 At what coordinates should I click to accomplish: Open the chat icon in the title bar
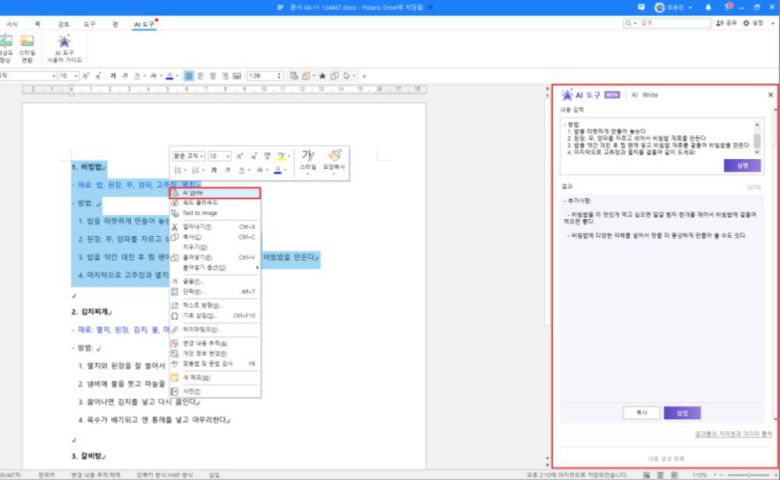[641, 7]
